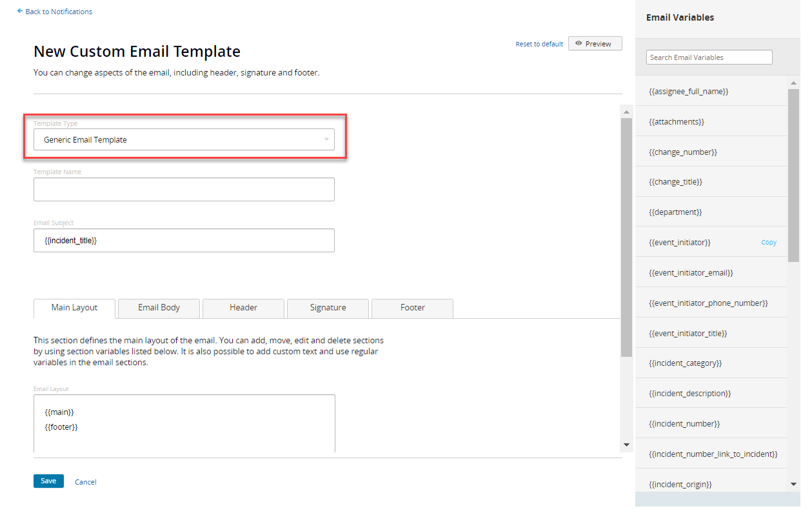The image size is (812, 513).
Task: Click the Search Email Variables box
Action: pos(709,57)
